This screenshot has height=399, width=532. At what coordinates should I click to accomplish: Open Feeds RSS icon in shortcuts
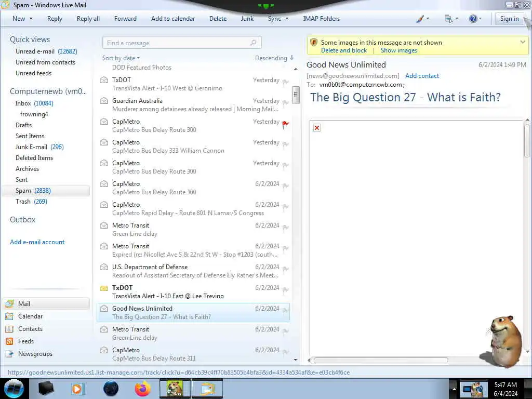(x=9, y=341)
